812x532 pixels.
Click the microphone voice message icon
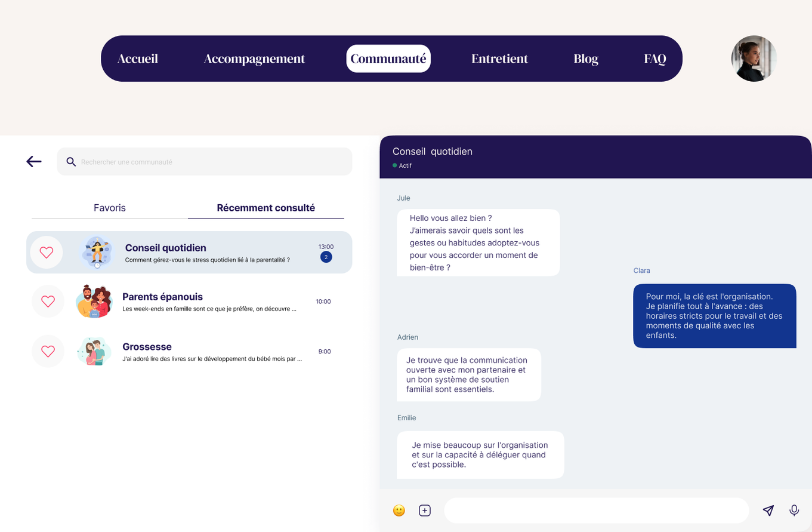point(794,511)
